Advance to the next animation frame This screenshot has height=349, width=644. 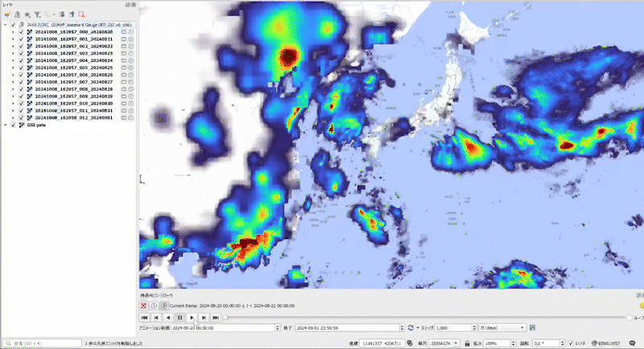coord(204,318)
